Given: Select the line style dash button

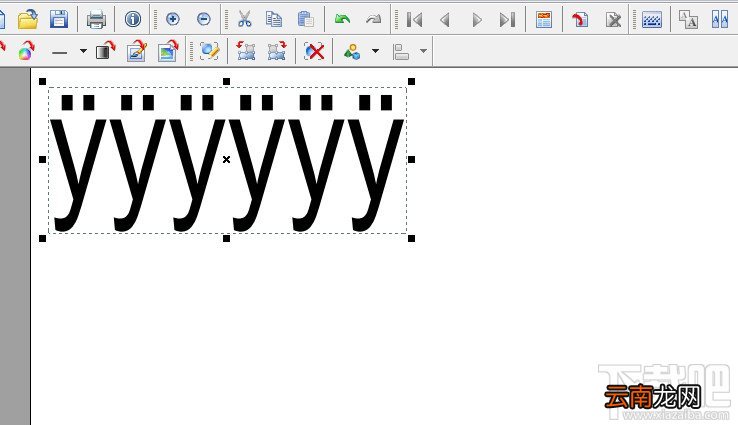Looking at the screenshot, I should click(x=59, y=52).
